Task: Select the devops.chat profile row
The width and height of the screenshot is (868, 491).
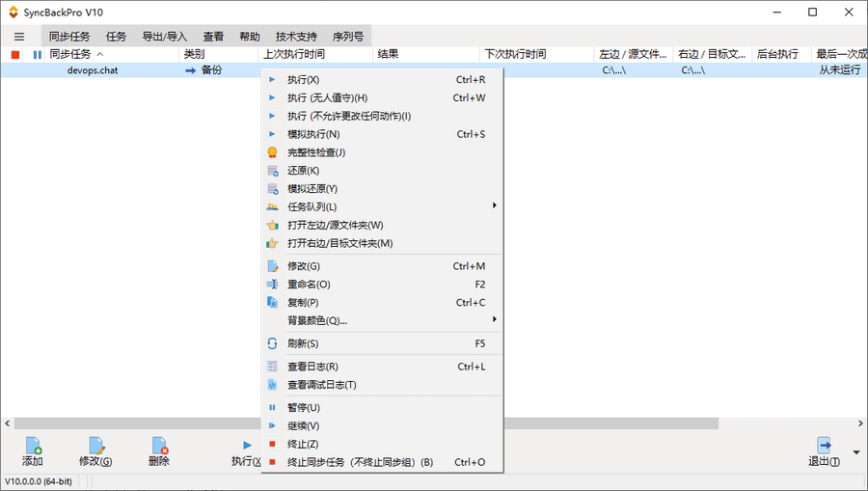Action: (x=434, y=70)
